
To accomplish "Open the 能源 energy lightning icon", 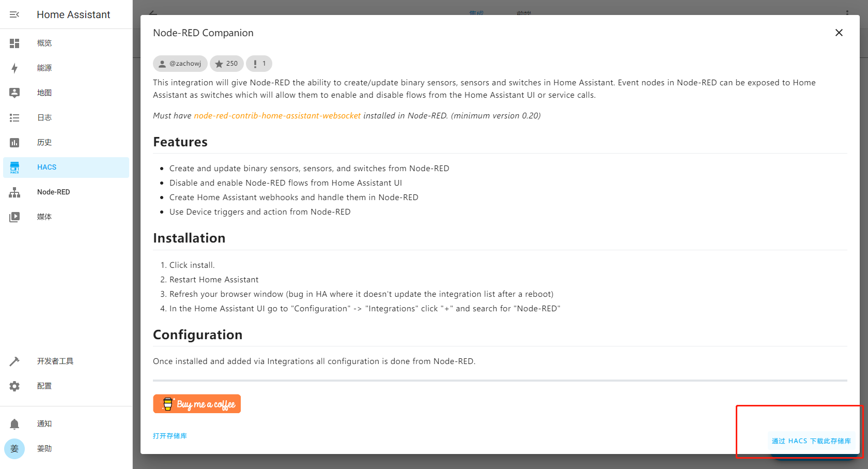I will [14, 68].
